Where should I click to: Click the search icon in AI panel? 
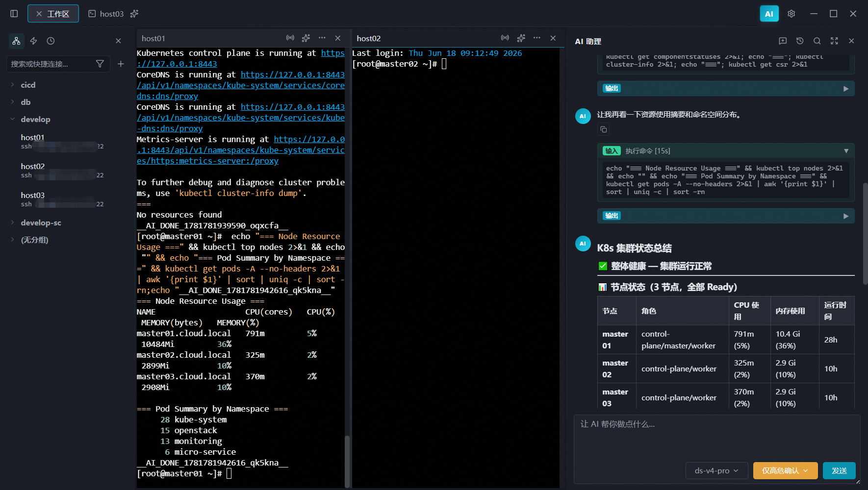tap(817, 41)
